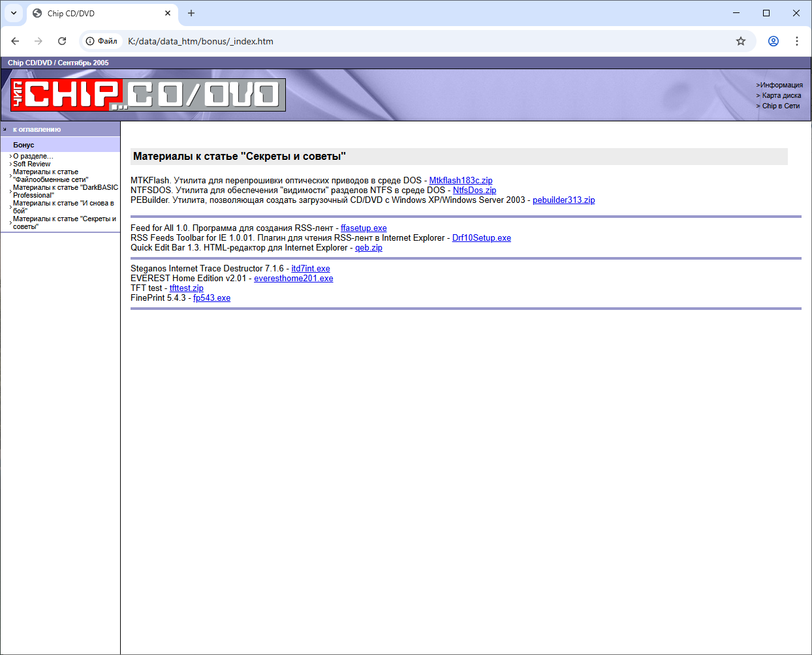Click the "NTFSDOS" utility description text
The width and height of the screenshot is (812, 655).
pyautogui.click(x=288, y=190)
